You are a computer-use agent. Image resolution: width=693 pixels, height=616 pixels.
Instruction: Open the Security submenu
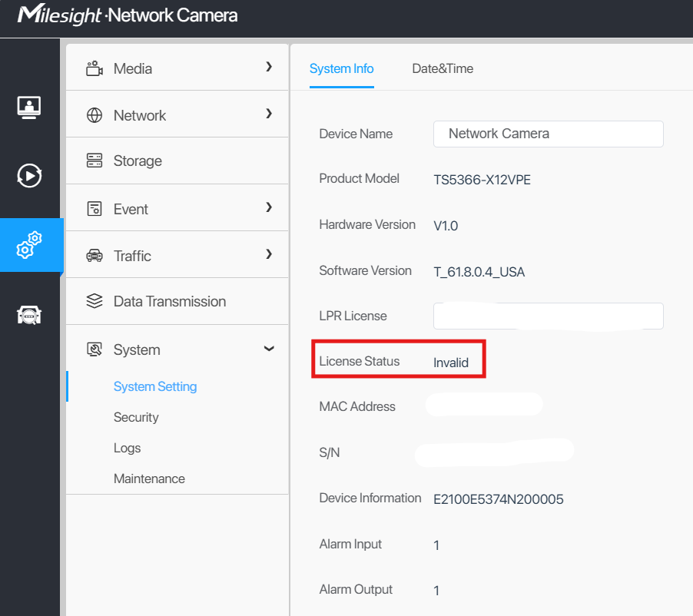point(136,417)
